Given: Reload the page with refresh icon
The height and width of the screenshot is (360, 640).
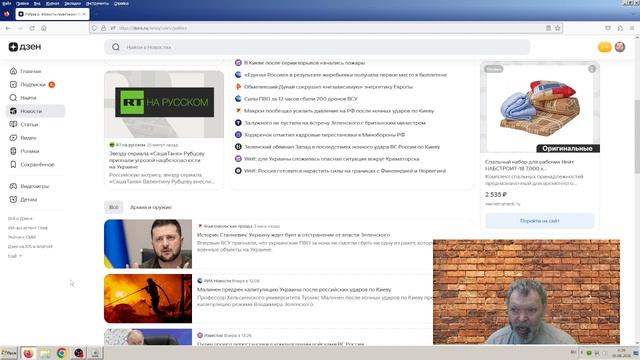Looking at the screenshot, I should click(32, 28).
